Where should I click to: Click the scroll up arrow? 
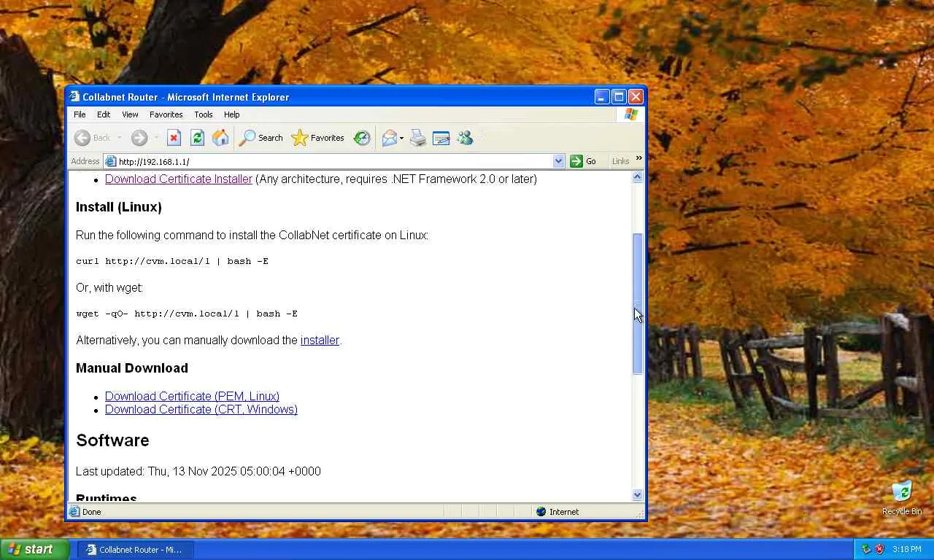point(638,177)
